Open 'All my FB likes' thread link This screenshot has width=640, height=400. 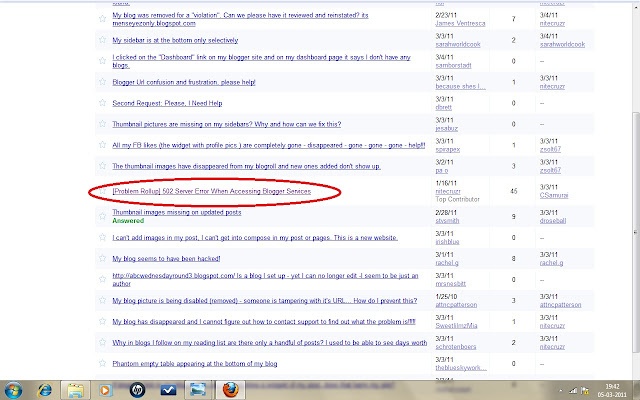(269, 145)
